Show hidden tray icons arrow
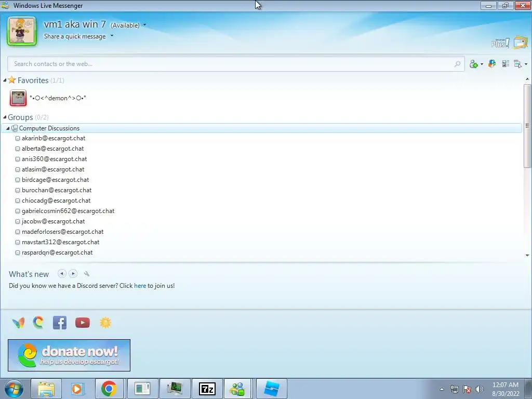Viewport: 532px width, 399px height. point(442,389)
